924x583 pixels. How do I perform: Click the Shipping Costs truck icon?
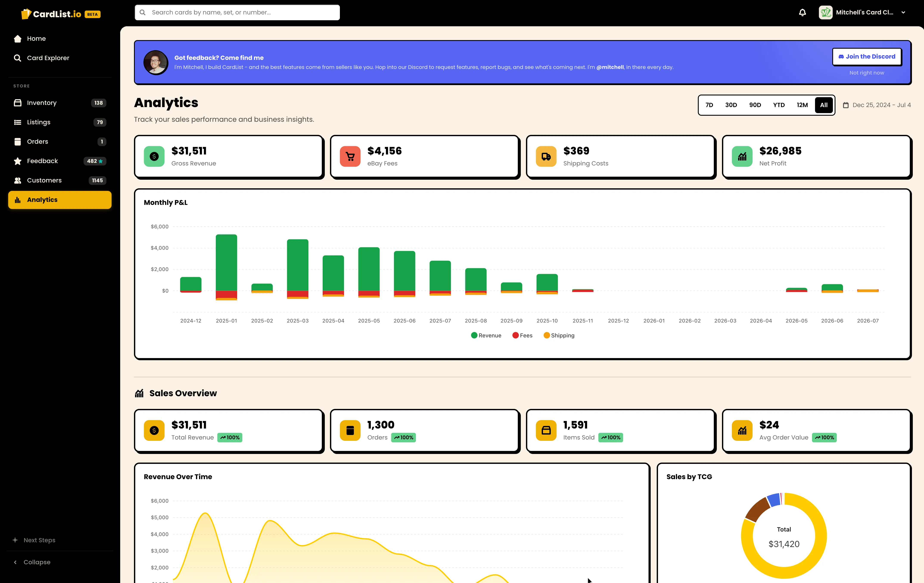point(546,156)
